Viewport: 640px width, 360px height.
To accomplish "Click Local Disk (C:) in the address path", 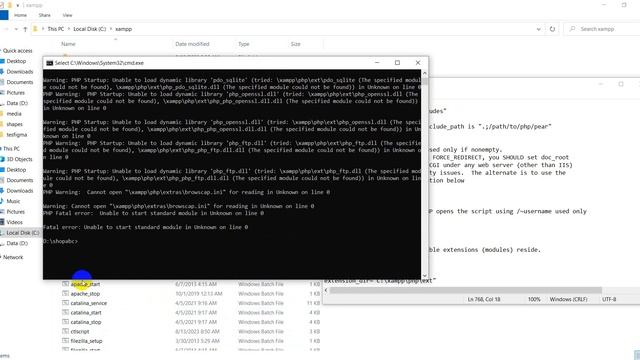I will 89,29.
